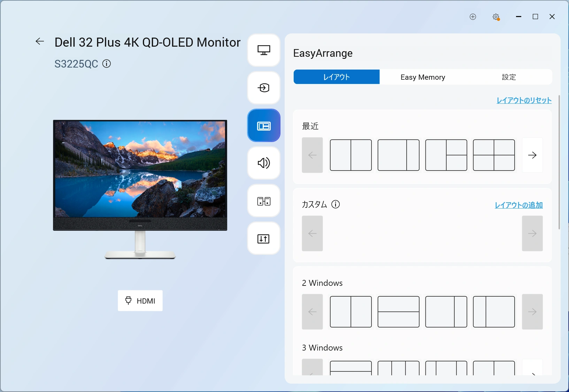Switch to the Easy Memory tab
This screenshot has width=569, height=392.
point(423,77)
